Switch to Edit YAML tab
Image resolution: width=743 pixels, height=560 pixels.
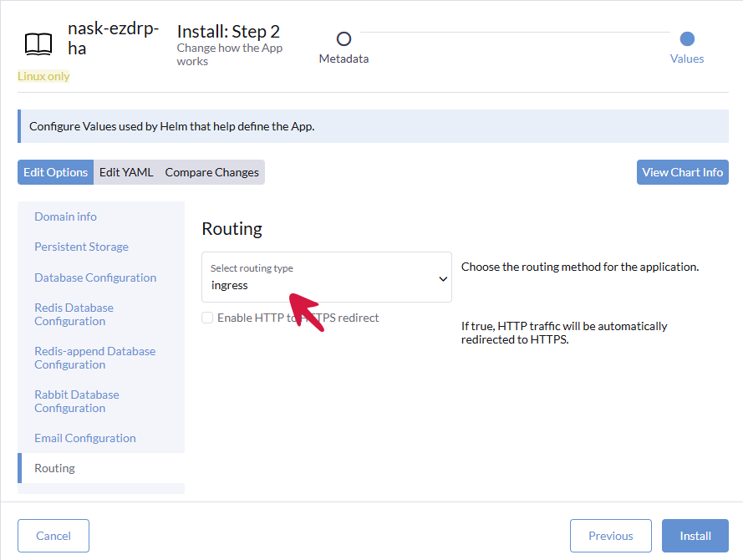coord(126,172)
